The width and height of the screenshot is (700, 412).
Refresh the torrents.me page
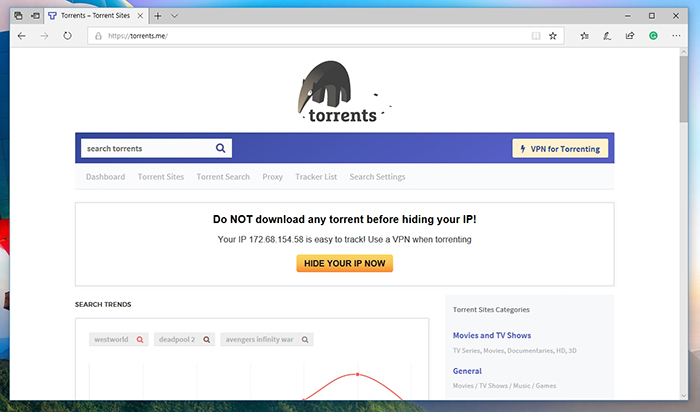67,36
